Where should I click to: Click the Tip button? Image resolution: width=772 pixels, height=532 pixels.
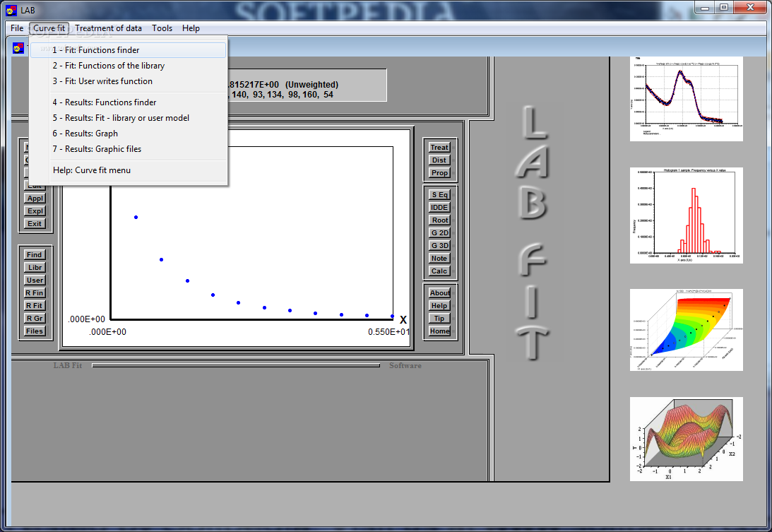click(x=439, y=319)
